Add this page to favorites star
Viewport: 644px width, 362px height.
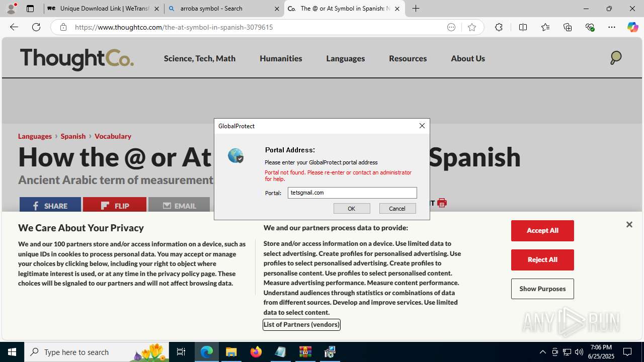472,27
